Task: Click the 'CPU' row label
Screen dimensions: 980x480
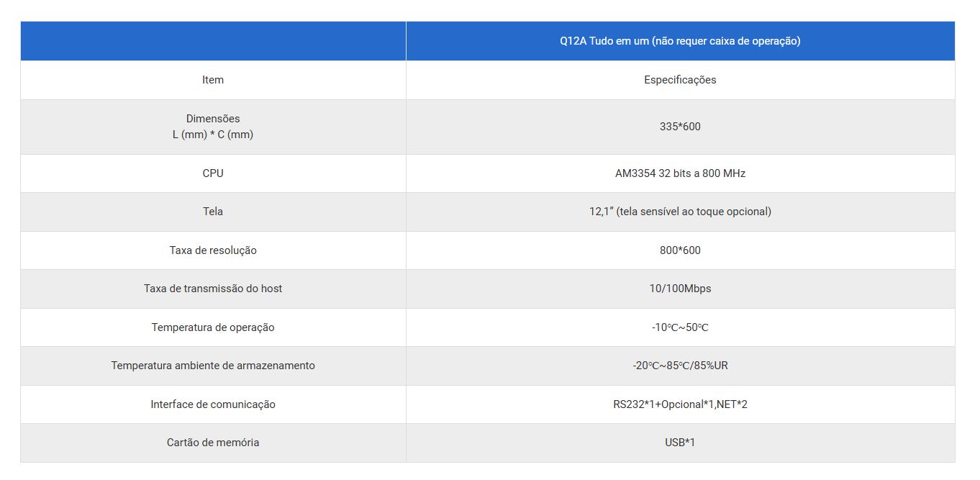Action: [213, 173]
